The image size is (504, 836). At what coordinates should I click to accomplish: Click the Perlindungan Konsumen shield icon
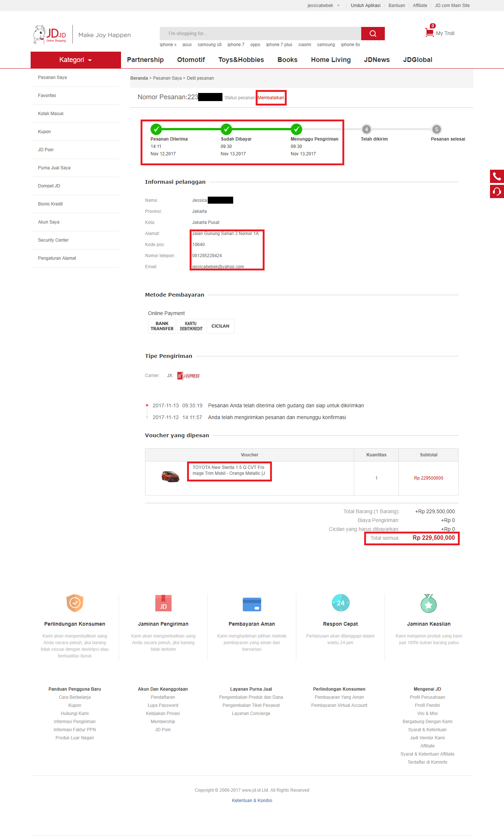[75, 603]
